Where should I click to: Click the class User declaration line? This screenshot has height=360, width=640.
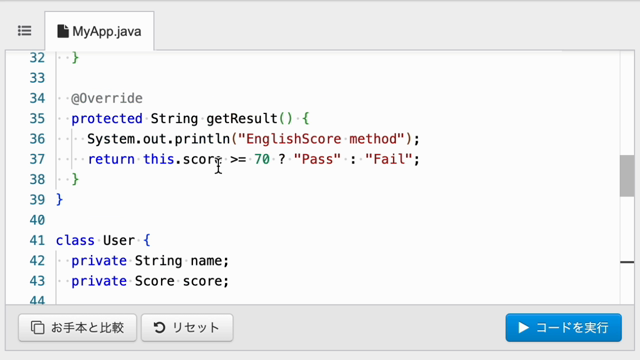pos(103,240)
